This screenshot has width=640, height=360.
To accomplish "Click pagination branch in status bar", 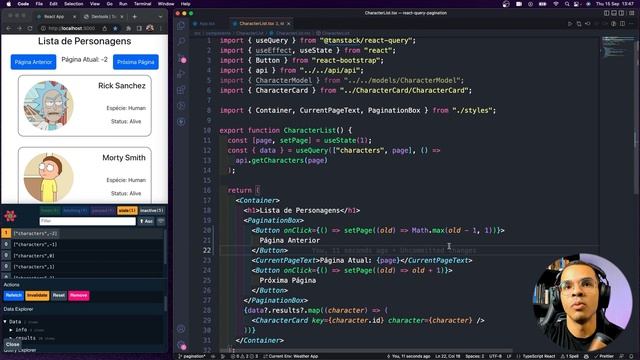I will (x=192, y=356).
